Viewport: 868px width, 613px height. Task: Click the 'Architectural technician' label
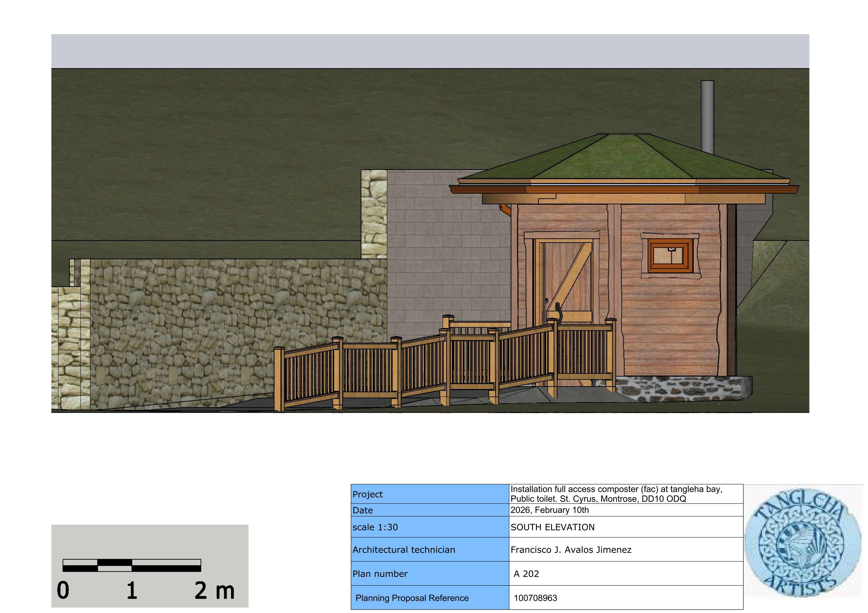(404, 549)
